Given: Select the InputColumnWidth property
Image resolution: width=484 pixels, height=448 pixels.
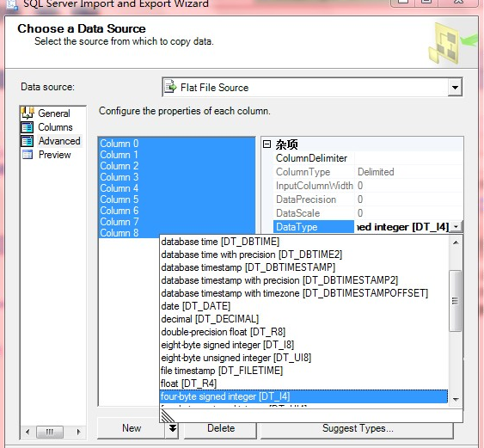Looking at the screenshot, I should tap(314, 186).
